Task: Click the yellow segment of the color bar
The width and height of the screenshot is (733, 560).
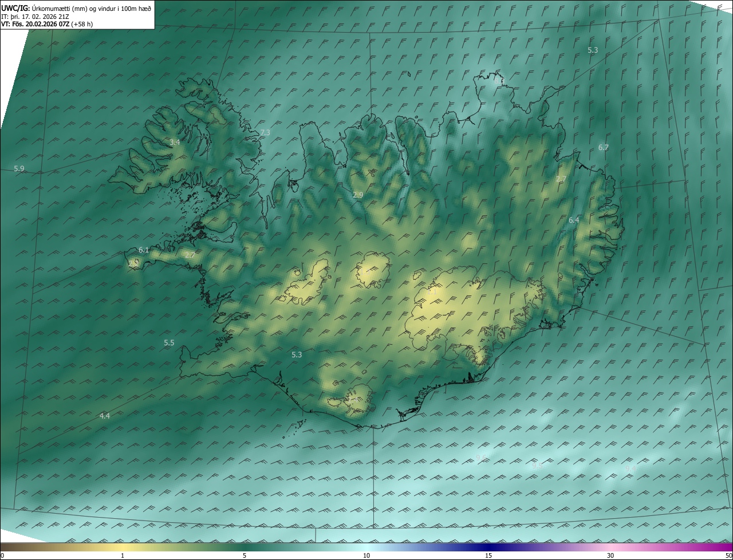Action: (x=123, y=547)
